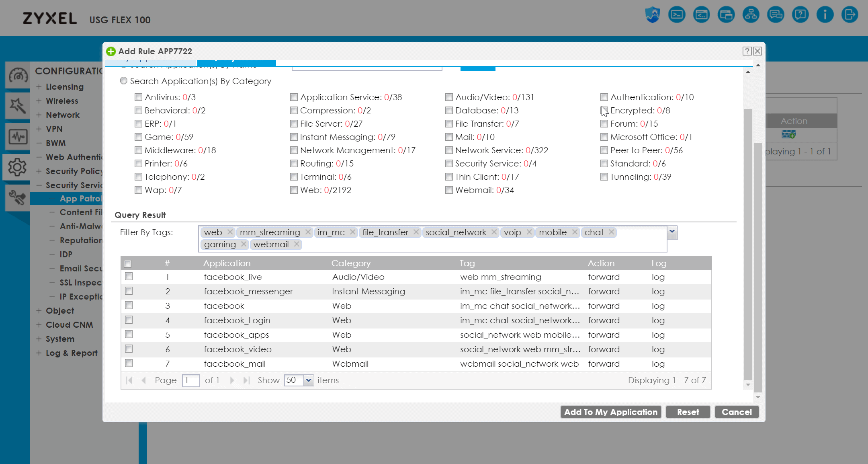The width and height of the screenshot is (868, 464).
Task: Expand the Object menu in sidebar
Action: tap(59, 311)
